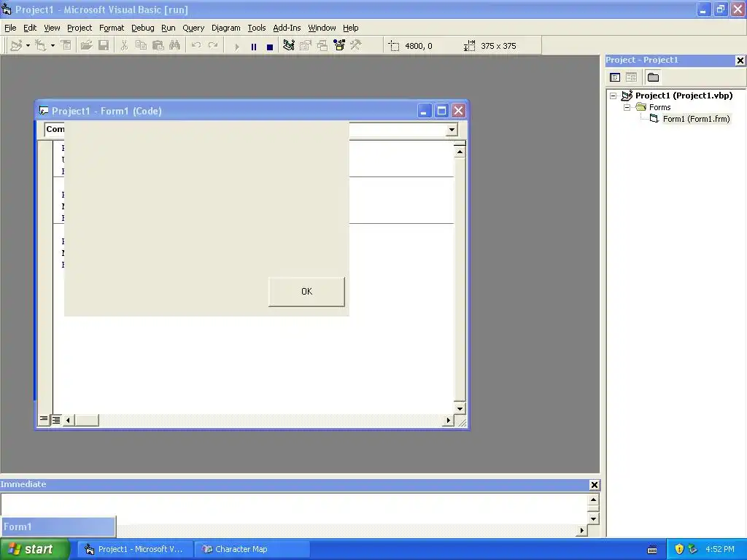Collapse the Forms folder node
The width and height of the screenshot is (747, 560).
click(x=627, y=107)
